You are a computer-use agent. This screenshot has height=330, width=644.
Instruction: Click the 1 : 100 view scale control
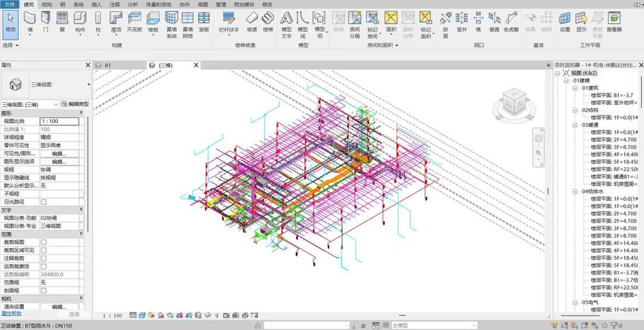tap(112, 315)
